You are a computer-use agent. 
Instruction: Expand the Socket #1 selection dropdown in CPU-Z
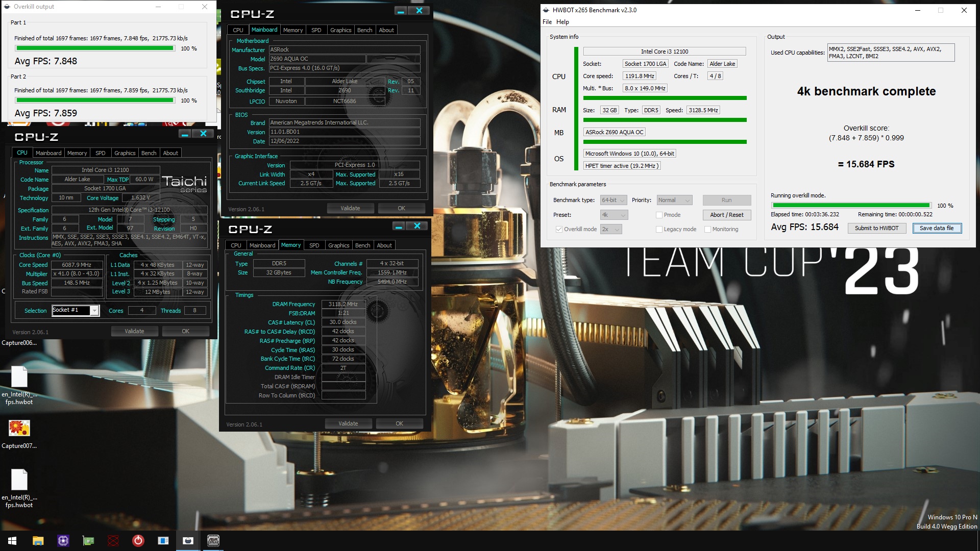(x=94, y=310)
